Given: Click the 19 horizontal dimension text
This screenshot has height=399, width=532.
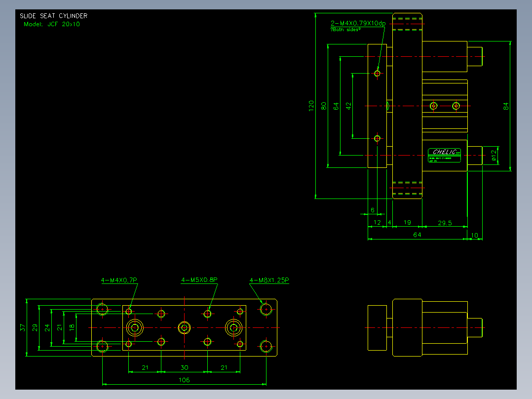Looking at the screenshot, I should click(407, 222).
